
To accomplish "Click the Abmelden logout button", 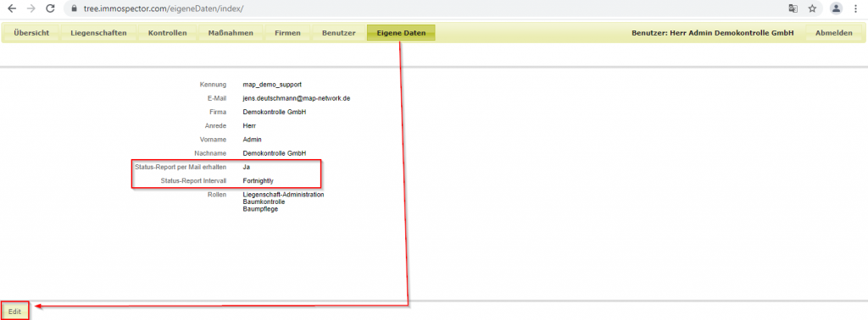I will point(834,33).
